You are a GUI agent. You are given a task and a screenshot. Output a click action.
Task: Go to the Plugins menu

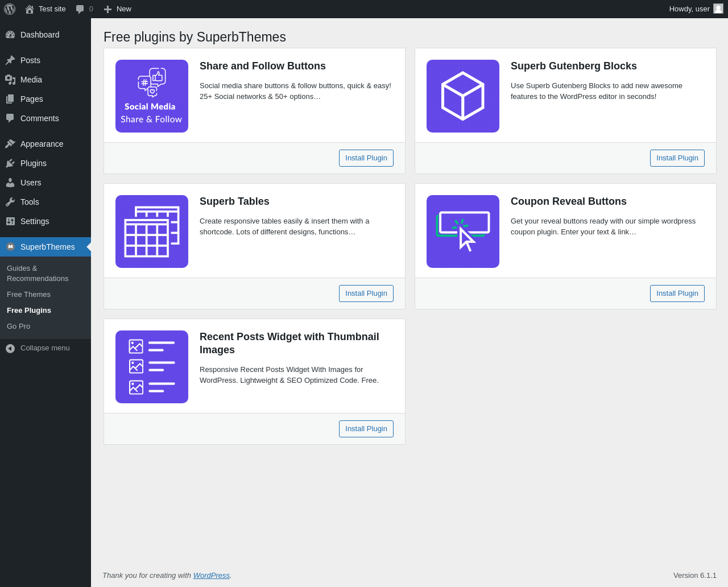click(45, 163)
